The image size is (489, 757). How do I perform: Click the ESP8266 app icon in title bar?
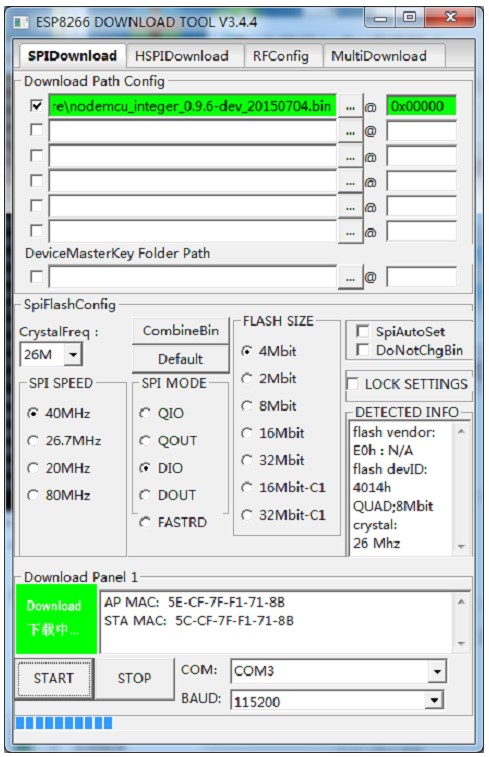(21, 22)
